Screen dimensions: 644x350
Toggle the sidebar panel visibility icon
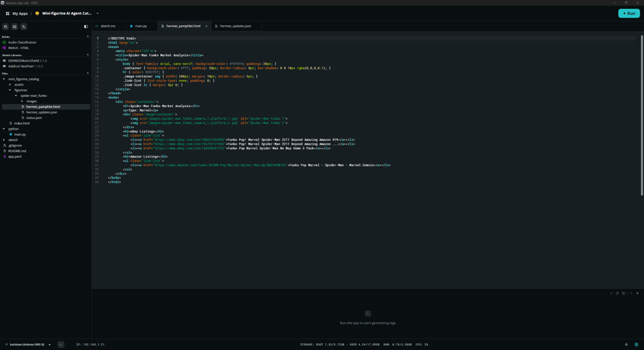pyautogui.click(x=86, y=26)
